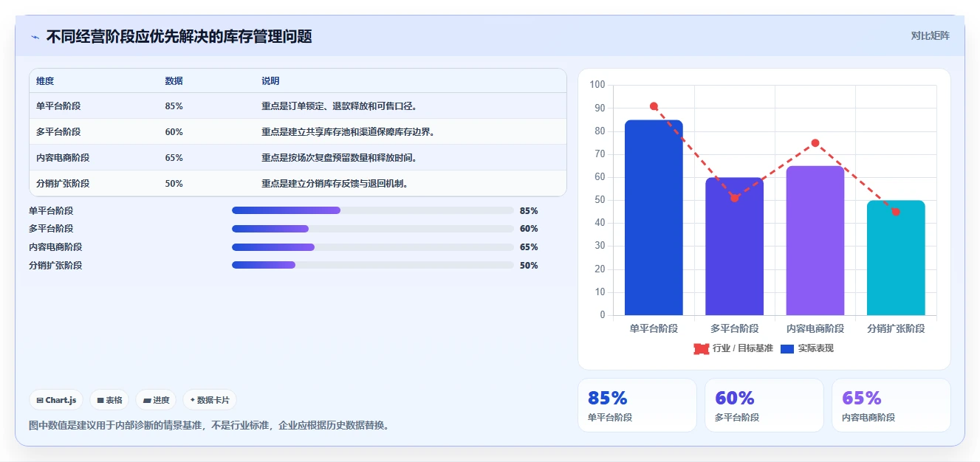
Task: Click the text 重点是建立共享库存池和渠道保障库存边界。
Action: pyautogui.click(x=350, y=132)
